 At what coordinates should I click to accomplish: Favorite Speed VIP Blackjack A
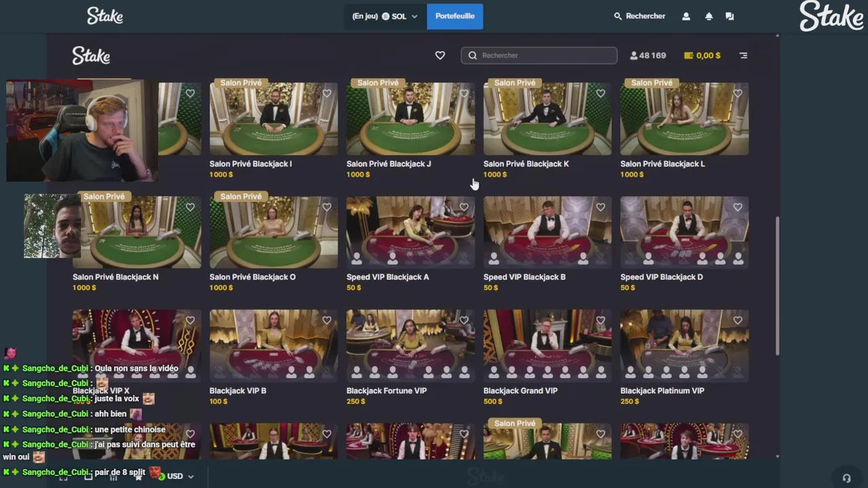point(464,207)
